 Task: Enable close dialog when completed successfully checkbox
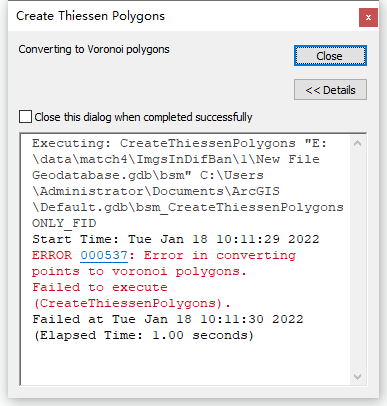point(26,117)
